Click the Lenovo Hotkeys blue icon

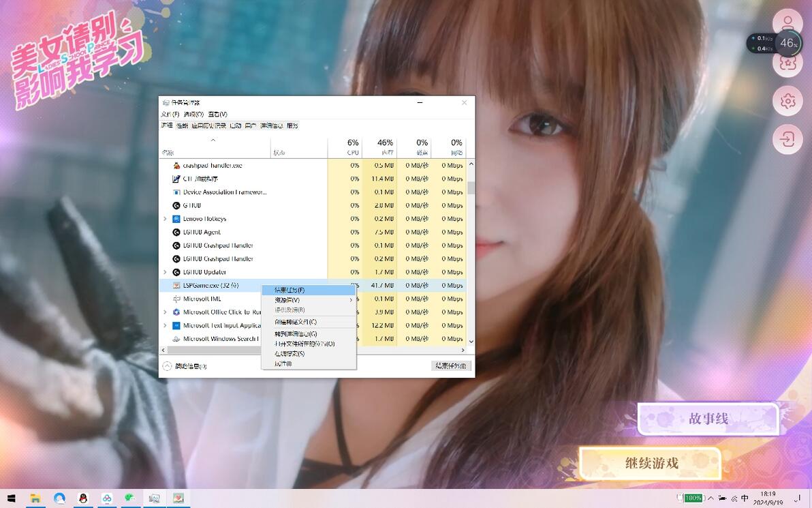coord(176,219)
